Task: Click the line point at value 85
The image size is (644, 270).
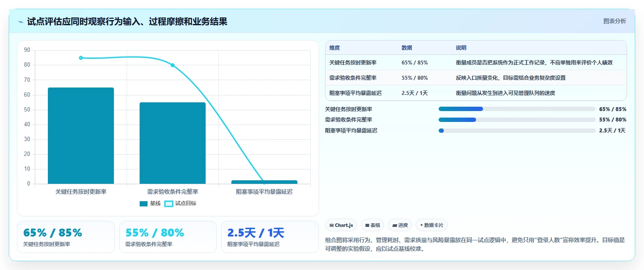Action: (81, 57)
